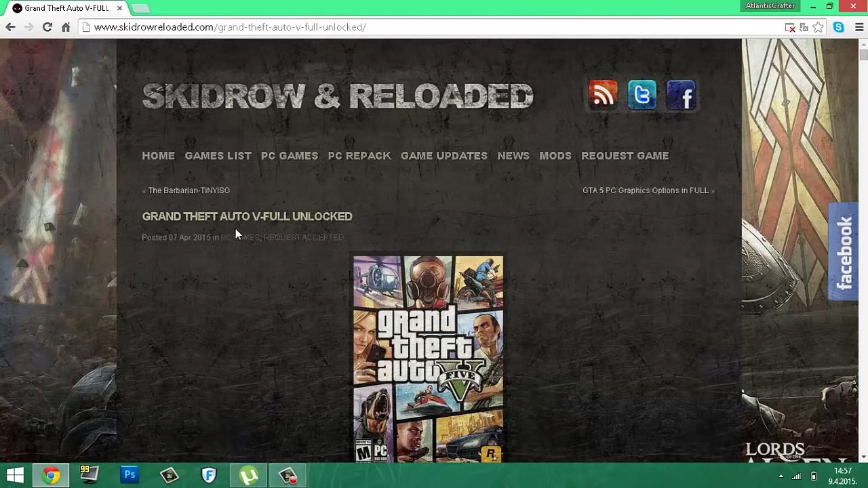Open the GAMES LIST menu item

point(218,156)
